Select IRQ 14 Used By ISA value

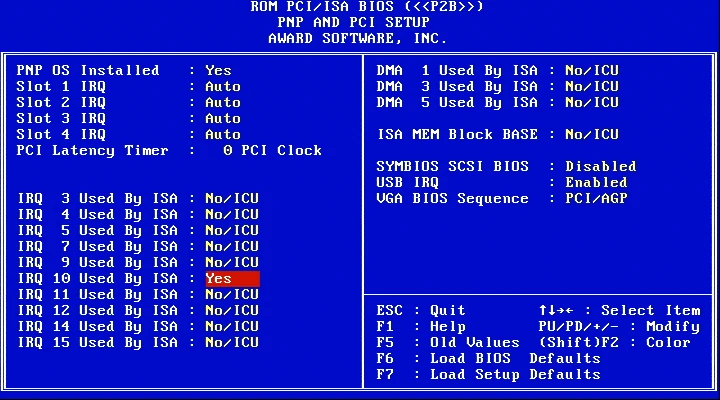pyautogui.click(x=232, y=327)
